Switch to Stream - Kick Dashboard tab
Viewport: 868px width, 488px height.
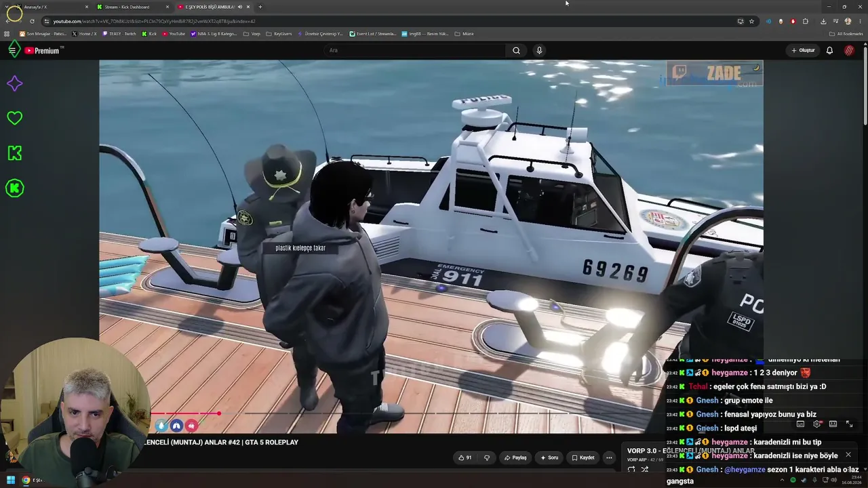(x=132, y=7)
